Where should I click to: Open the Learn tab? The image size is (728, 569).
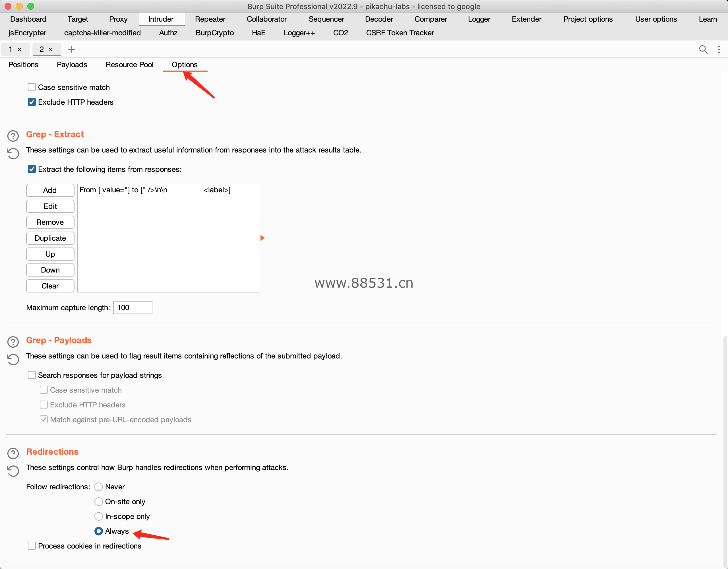[708, 19]
